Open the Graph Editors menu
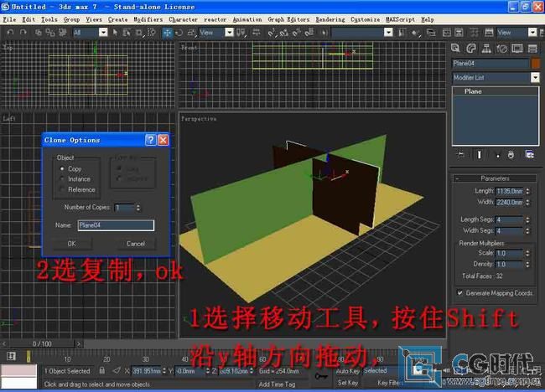Image resolution: width=545 pixels, height=392 pixels. click(x=288, y=19)
